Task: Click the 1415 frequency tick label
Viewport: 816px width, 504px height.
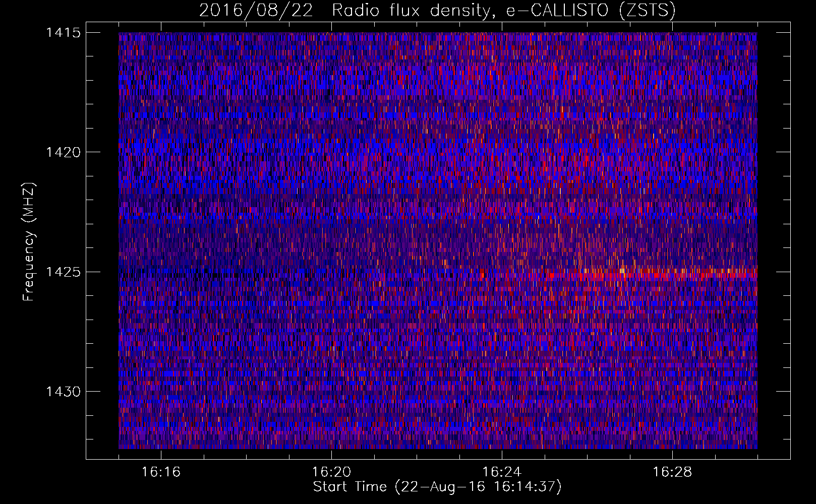Action: [63, 33]
